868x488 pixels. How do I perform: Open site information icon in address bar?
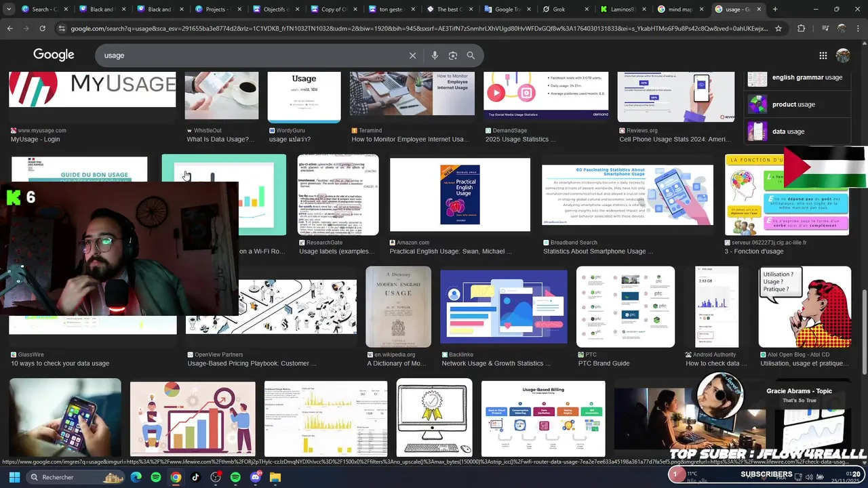click(x=62, y=28)
